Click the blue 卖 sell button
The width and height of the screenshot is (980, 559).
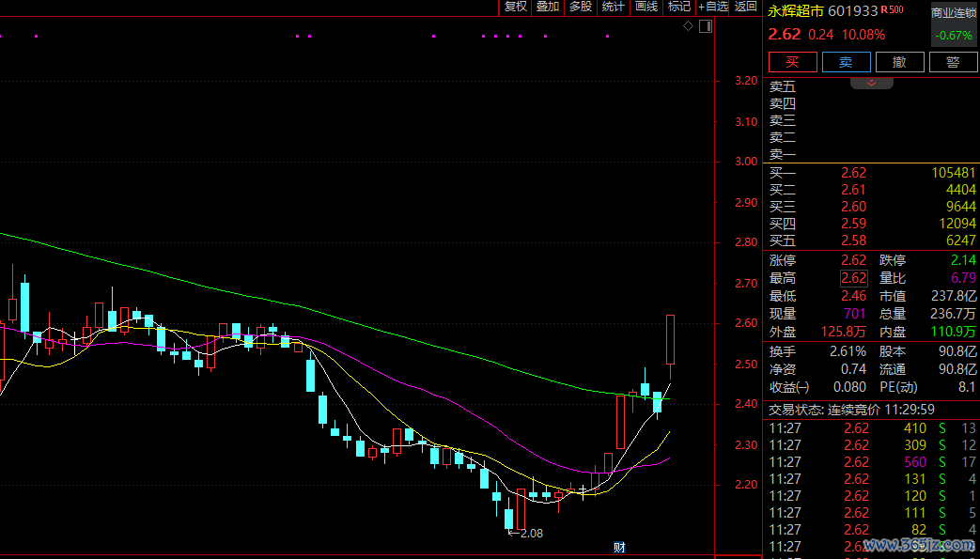click(x=847, y=62)
